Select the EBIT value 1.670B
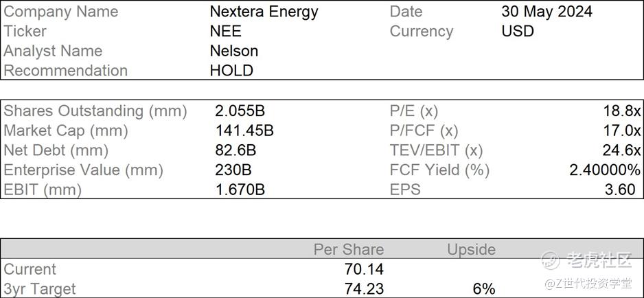This screenshot has height=298, width=644. 240,190
